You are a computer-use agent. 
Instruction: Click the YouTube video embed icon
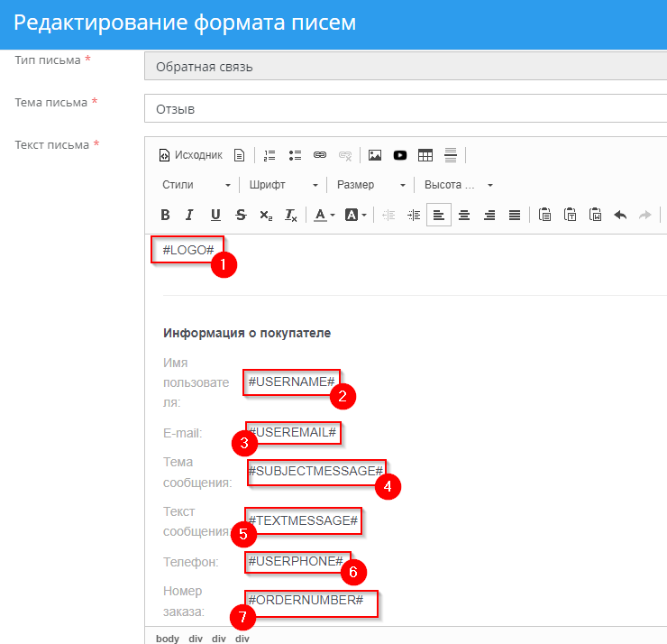click(x=400, y=155)
